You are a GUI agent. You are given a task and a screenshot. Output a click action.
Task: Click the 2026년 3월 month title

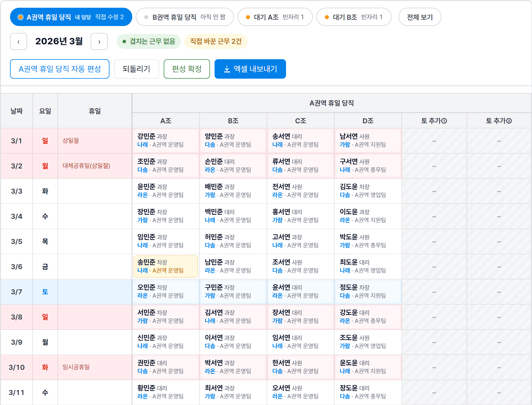(59, 41)
